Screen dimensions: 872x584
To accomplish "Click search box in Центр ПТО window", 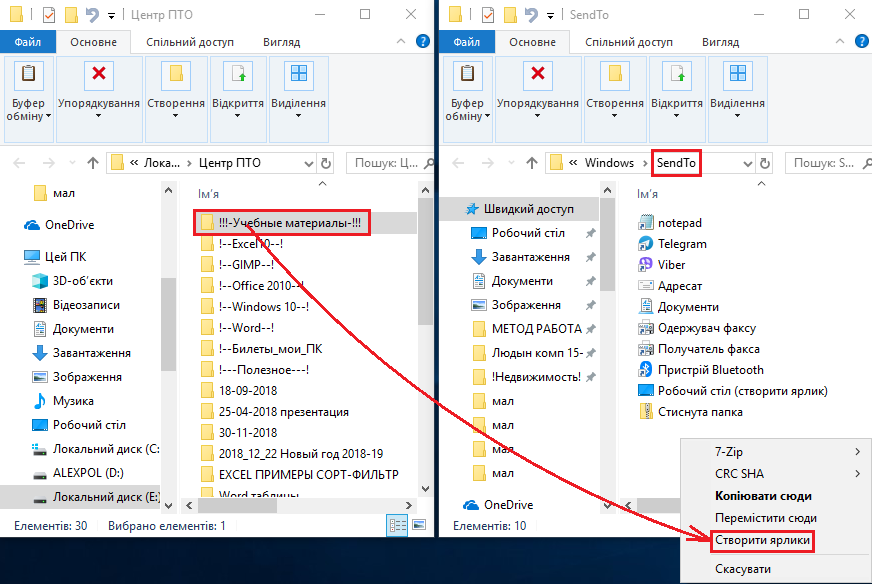I will pos(389,163).
